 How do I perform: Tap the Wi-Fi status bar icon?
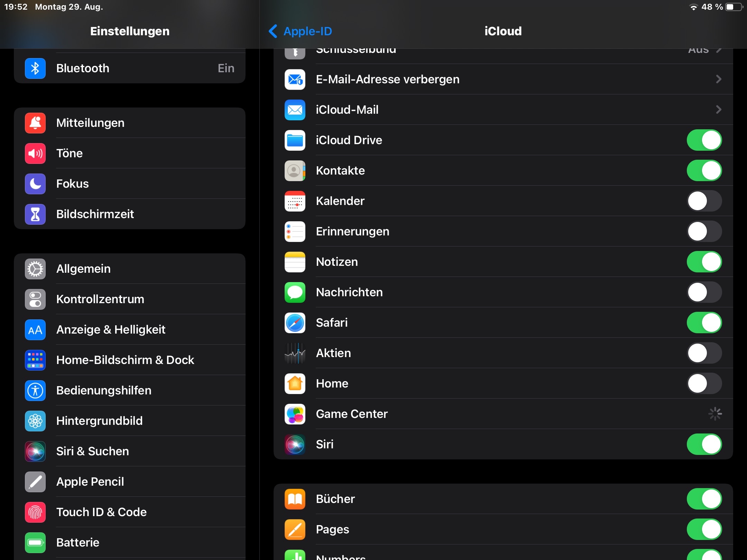click(693, 7)
